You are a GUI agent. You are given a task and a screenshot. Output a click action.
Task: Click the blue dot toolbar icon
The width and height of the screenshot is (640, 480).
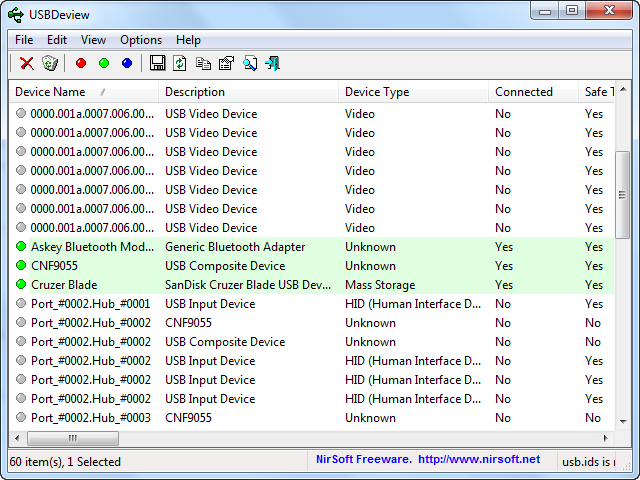click(127, 63)
